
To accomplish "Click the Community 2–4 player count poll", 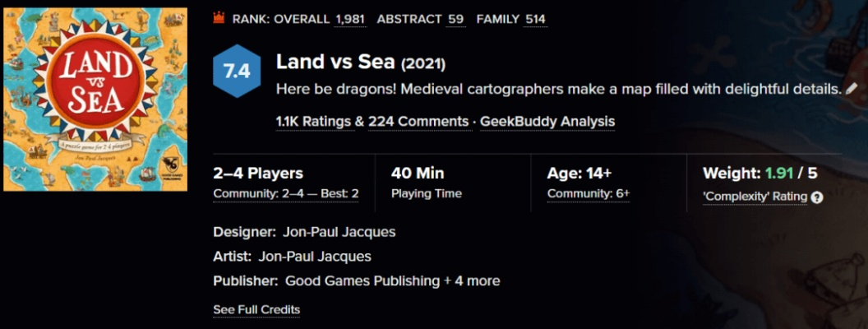I will coord(285,194).
